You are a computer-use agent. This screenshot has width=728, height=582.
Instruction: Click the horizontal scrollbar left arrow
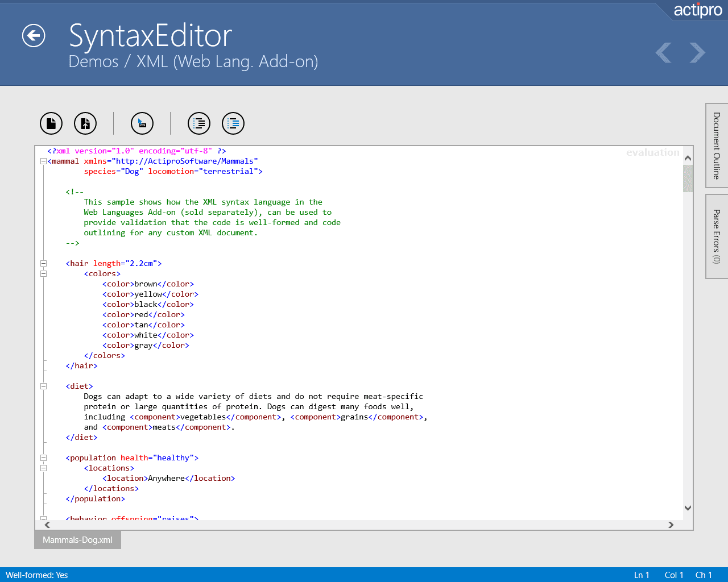[47, 525]
